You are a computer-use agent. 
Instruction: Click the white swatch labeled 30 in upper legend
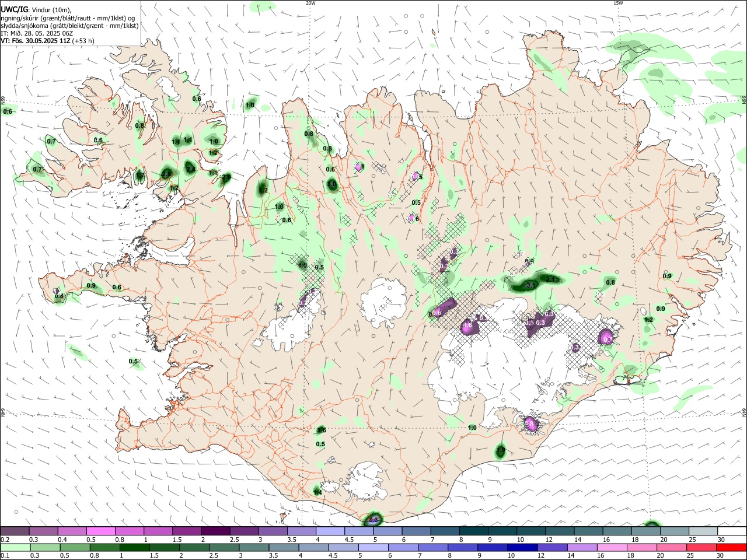click(732, 531)
